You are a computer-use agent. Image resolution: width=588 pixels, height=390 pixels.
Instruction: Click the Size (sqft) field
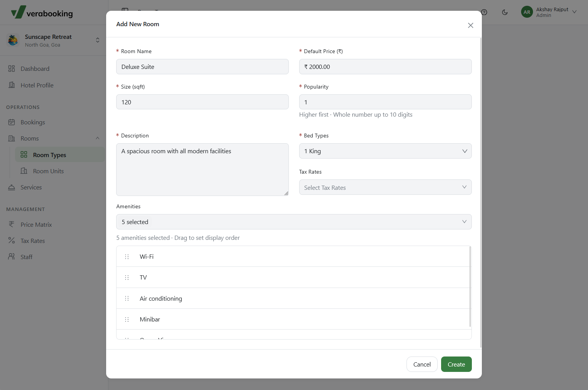point(202,102)
